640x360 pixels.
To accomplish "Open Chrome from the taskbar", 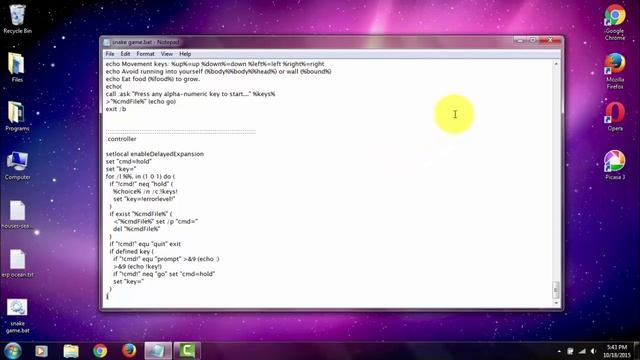I will click(x=100, y=351).
